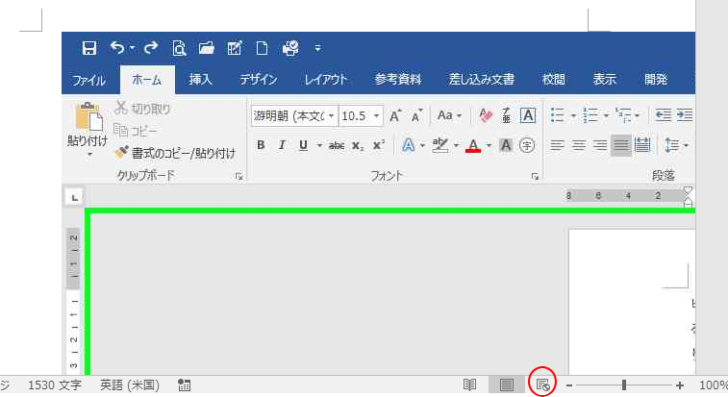Screen dimensions: 728x397
Task: Click the edit document pencil icon
Action: coord(234,48)
